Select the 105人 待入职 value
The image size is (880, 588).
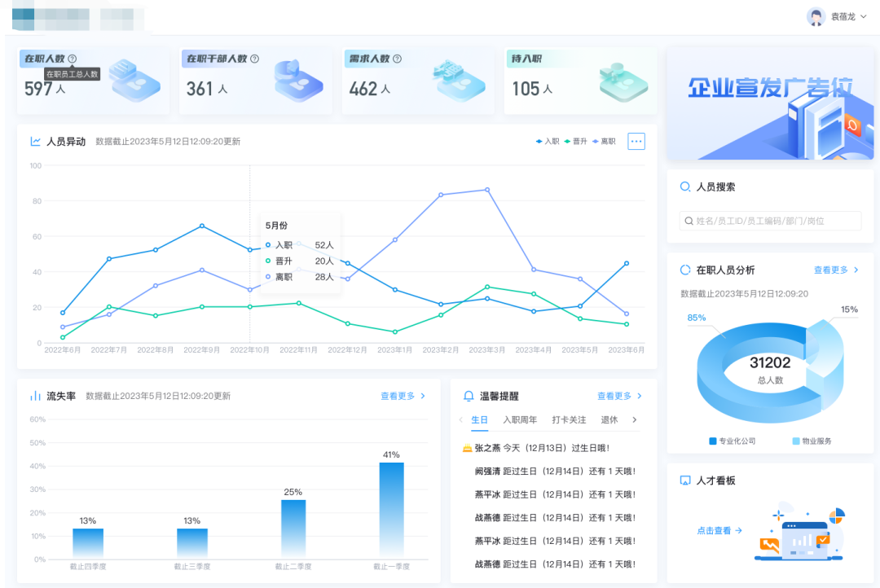tap(532, 89)
